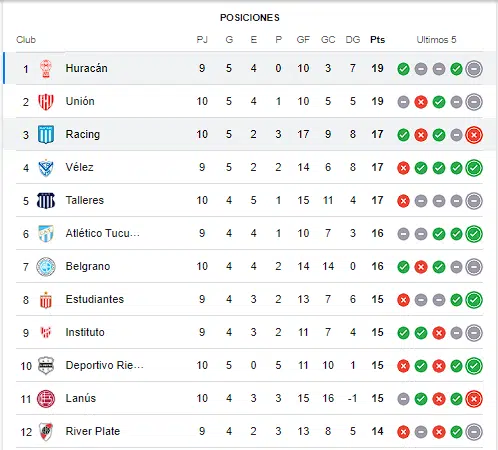Click Huracán's latest gray draw indicator

click(x=474, y=69)
